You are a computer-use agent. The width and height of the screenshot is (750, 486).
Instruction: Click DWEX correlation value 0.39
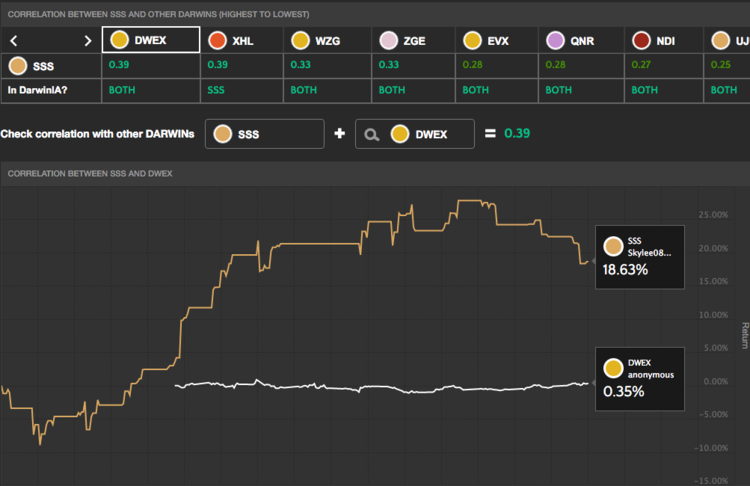119,65
